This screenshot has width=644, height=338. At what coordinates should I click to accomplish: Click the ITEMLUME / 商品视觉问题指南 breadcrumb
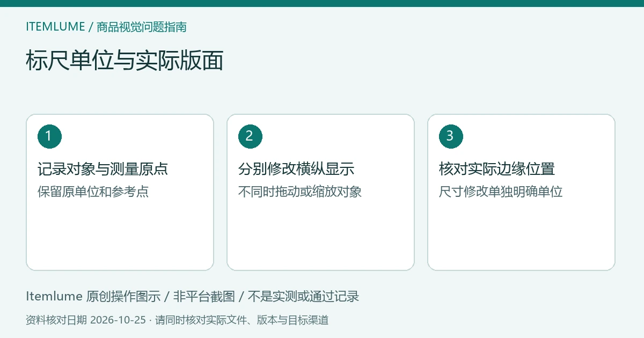[x=106, y=27]
